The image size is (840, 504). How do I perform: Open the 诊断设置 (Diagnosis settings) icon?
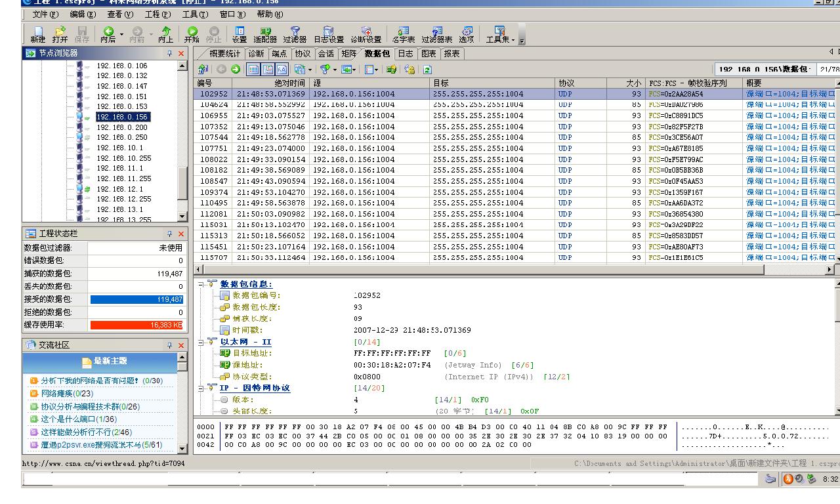point(366,33)
